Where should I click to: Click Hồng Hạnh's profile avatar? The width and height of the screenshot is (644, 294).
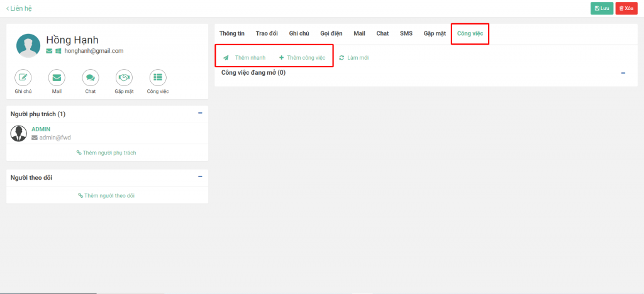click(x=28, y=45)
